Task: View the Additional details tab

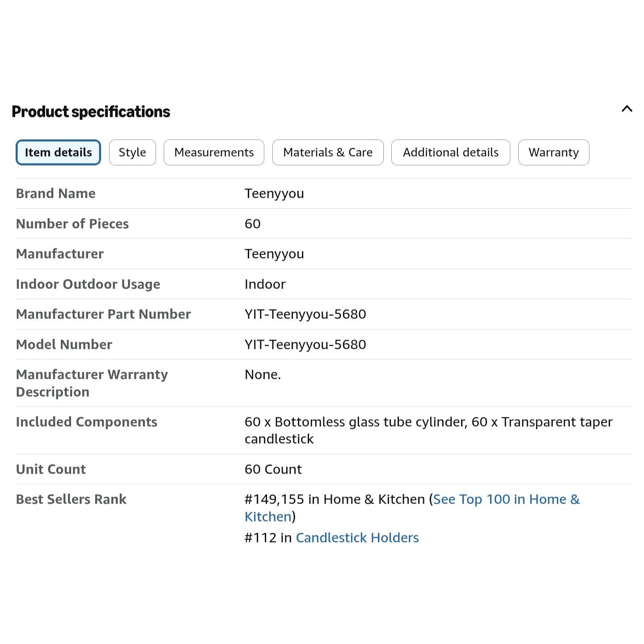Action: [x=451, y=153]
